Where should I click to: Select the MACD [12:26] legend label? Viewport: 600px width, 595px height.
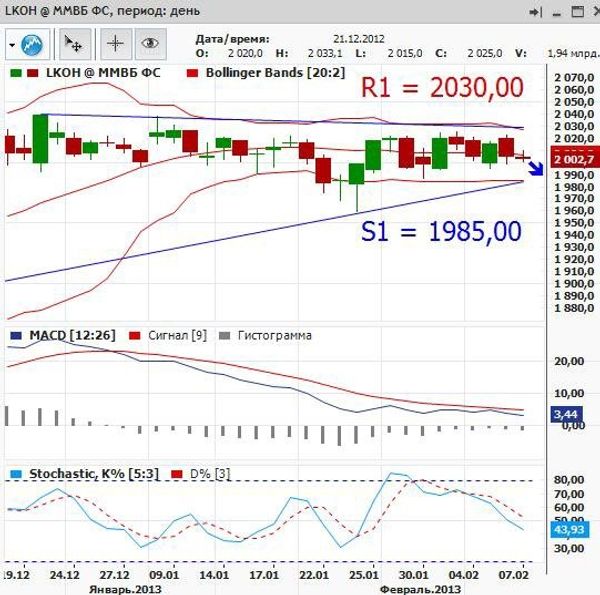click(72, 336)
